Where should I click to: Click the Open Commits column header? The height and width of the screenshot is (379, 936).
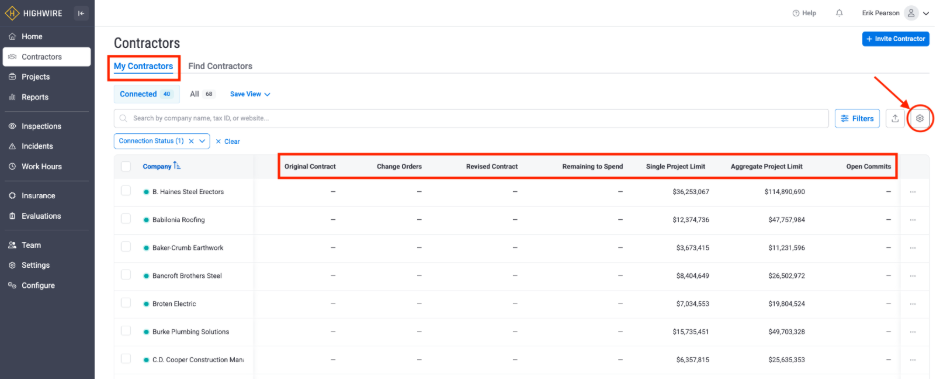869,167
